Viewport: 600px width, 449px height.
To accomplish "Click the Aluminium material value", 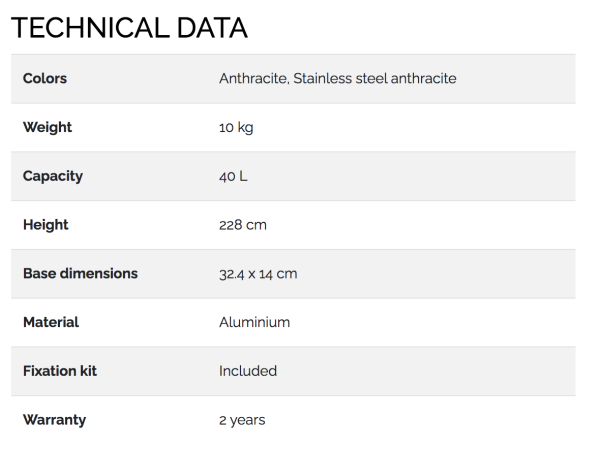I will [x=254, y=322].
